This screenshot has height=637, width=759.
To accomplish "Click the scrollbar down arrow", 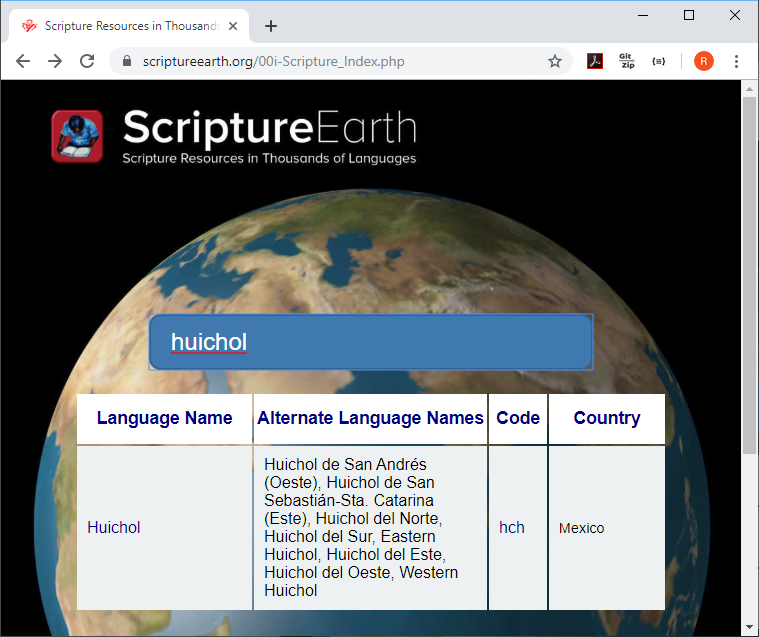I will point(749,627).
